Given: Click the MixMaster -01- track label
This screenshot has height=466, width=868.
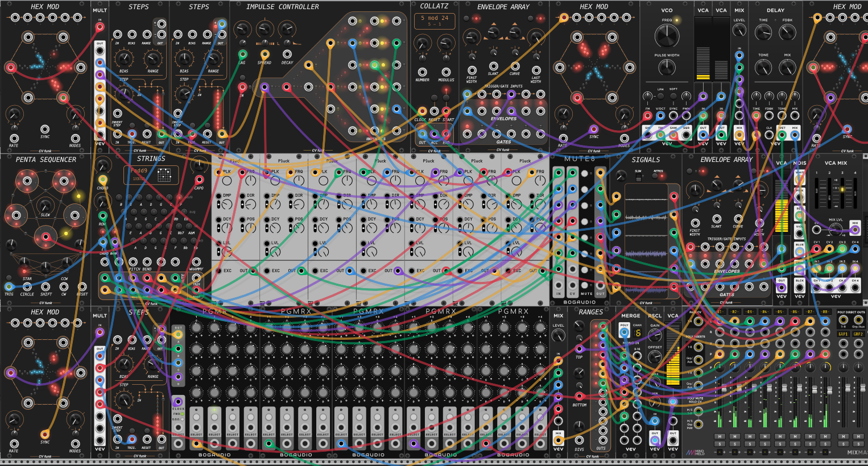Looking at the screenshot, I should point(720,311).
